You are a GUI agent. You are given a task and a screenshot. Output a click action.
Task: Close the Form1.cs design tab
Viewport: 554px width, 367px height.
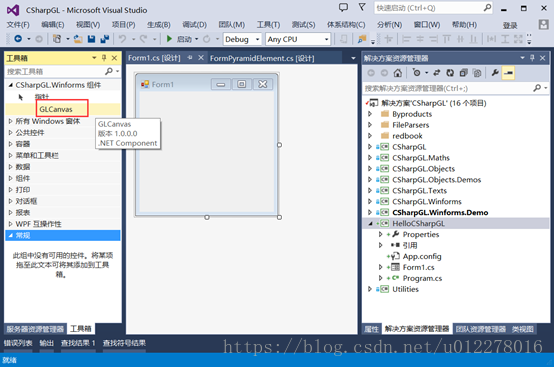pyautogui.click(x=201, y=58)
